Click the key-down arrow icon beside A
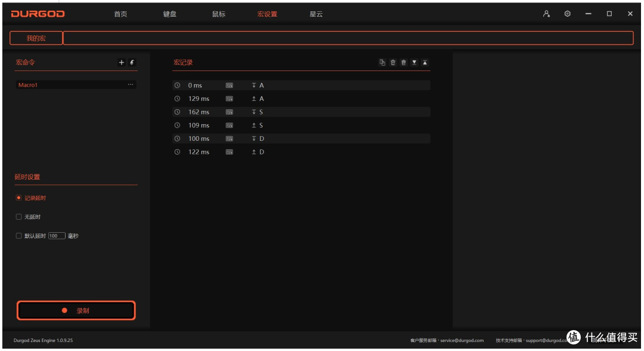 pyautogui.click(x=254, y=85)
